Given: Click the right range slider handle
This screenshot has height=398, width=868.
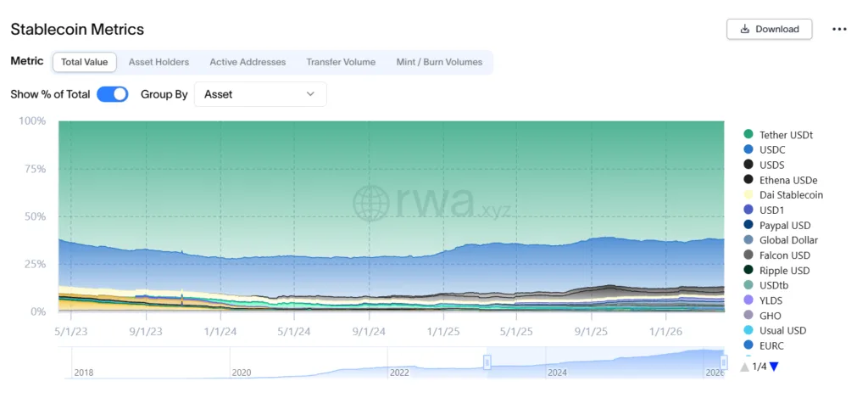Looking at the screenshot, I should 724,362.
